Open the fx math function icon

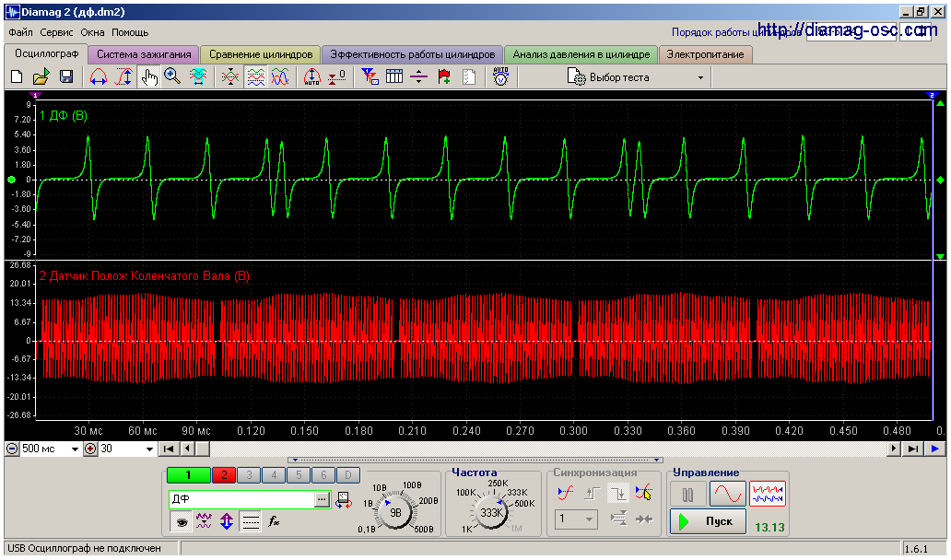tap(274, 521)
